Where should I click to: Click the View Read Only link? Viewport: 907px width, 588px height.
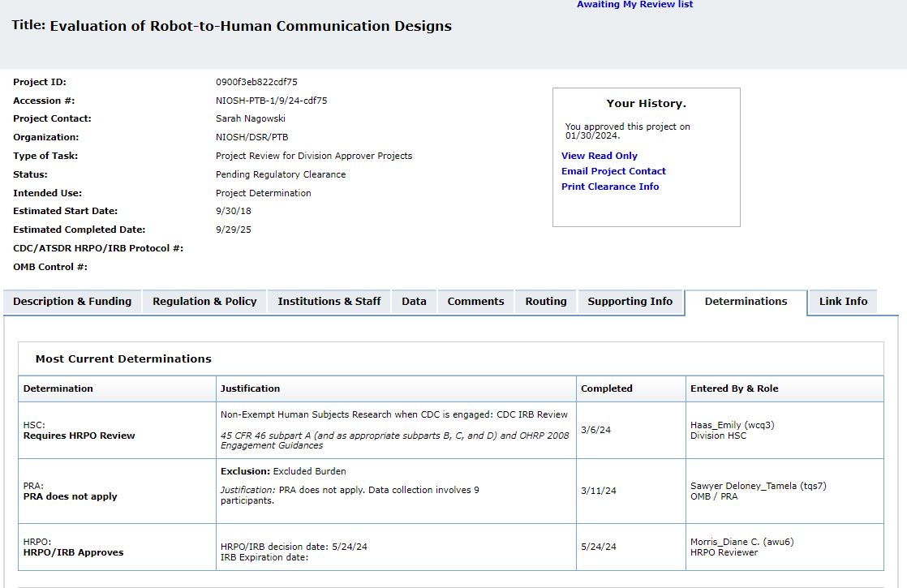(599, 156)
